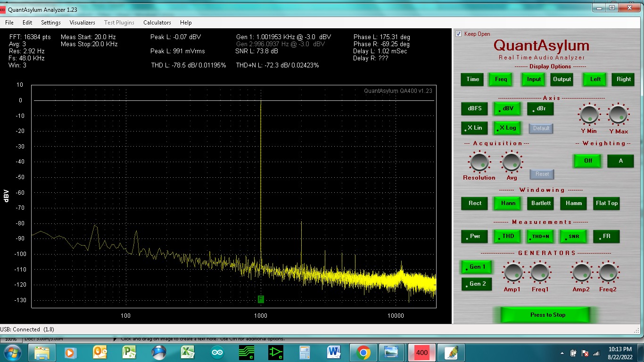This screenshot has height=362, width=644.
Task: Toggle the FR measurement
Action: point(606,236)
